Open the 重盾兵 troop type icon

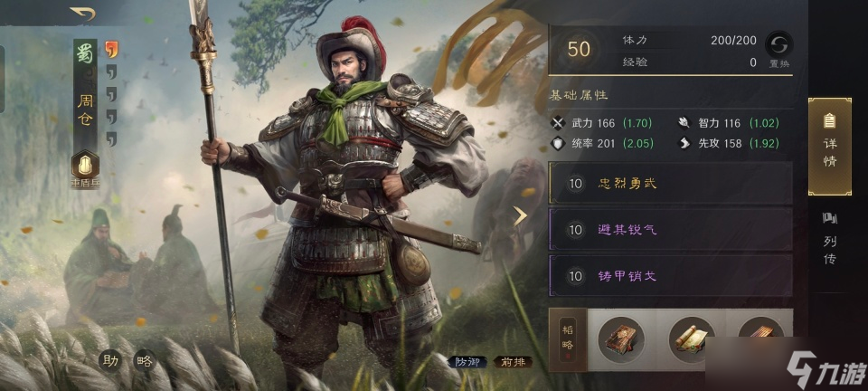[x=85, y=166]
